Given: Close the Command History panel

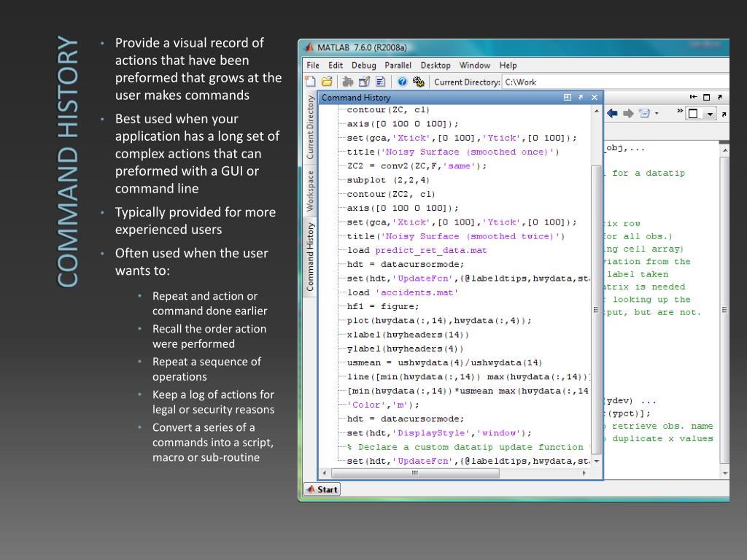Looking at the screenshot, I should 595,98.
